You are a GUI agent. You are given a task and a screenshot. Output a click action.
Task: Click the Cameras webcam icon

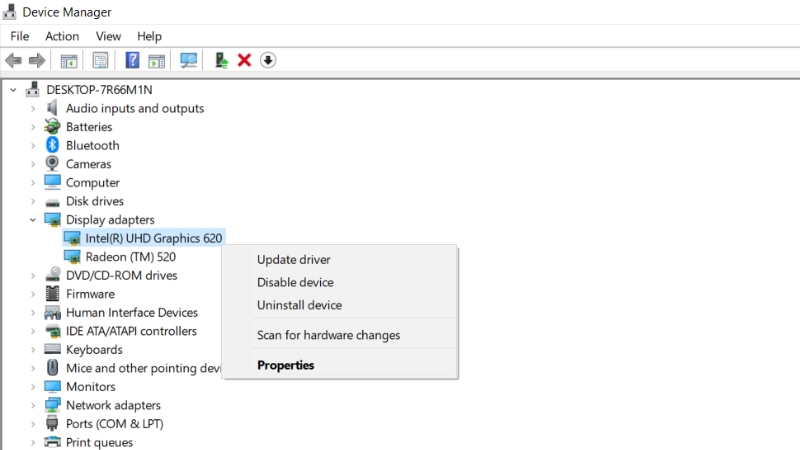(52, 163)
